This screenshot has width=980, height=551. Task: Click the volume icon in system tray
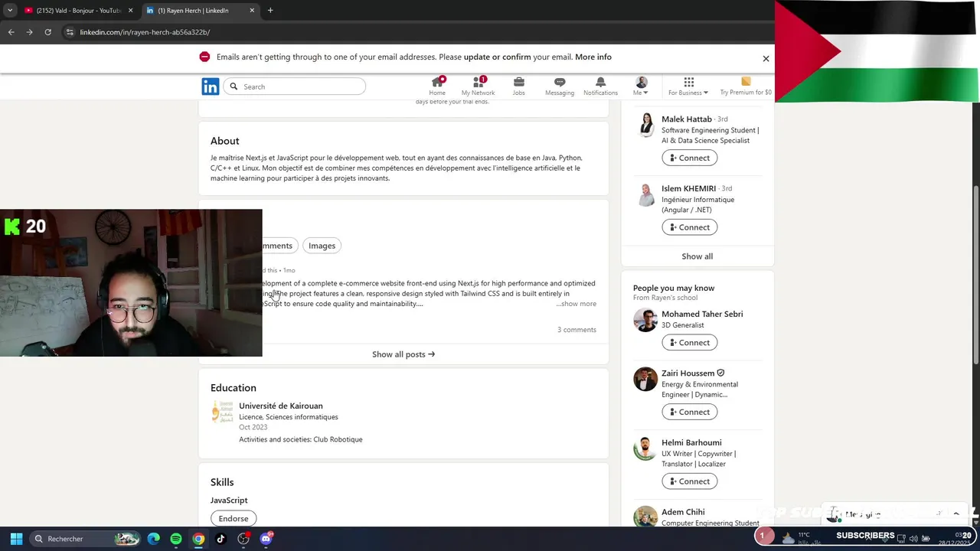click(913, 539)
